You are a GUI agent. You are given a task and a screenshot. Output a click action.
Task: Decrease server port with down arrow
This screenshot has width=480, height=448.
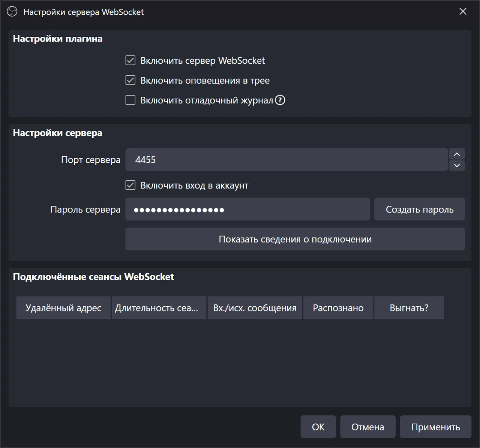pyautogui.click(x=457, y=165)
